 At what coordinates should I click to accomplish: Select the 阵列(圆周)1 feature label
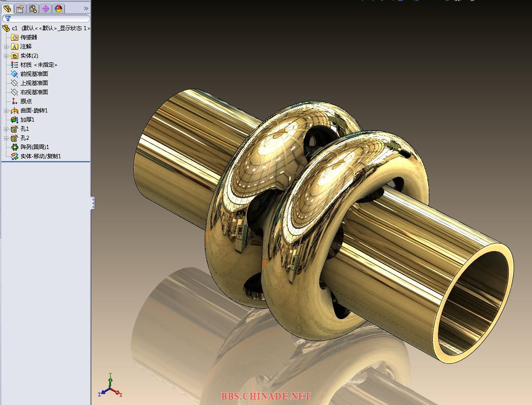pyautogui.click(x=35, y=147)
